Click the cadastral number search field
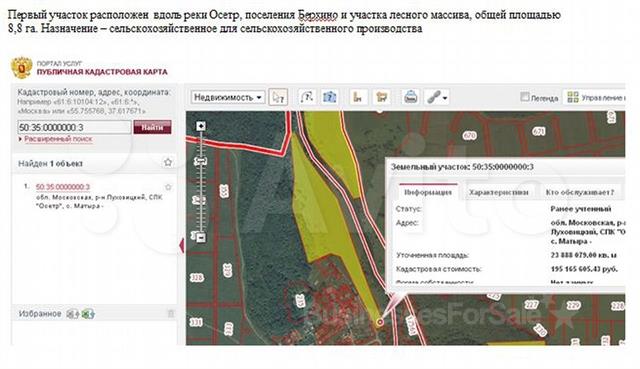 (x=74, y=127)
